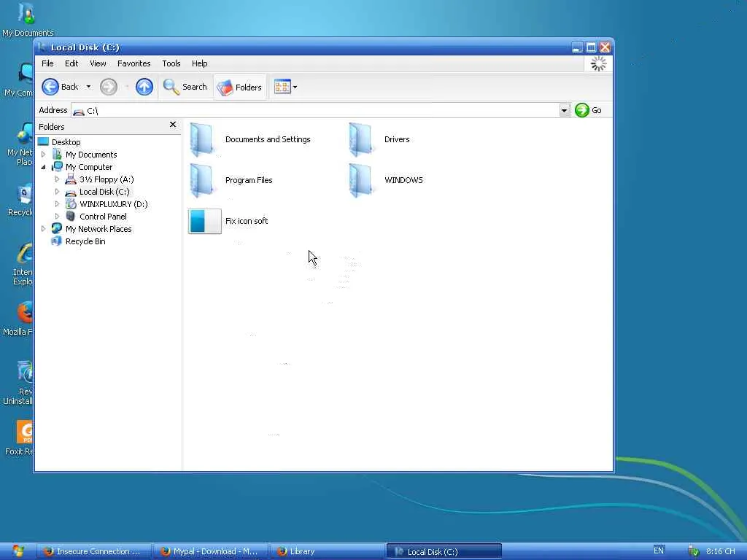Click the system tray network icon
This screenshot has height=560, width=747.
[x=694, y=551]
